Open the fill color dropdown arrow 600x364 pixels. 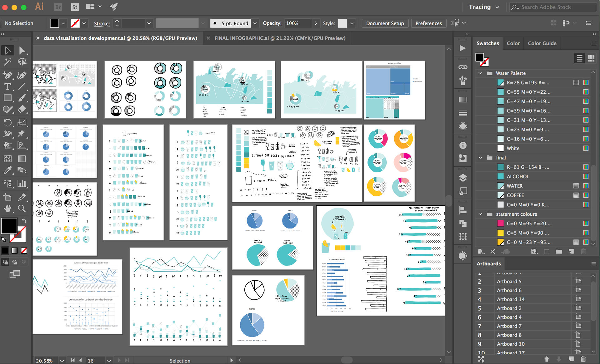pos(63,23)
